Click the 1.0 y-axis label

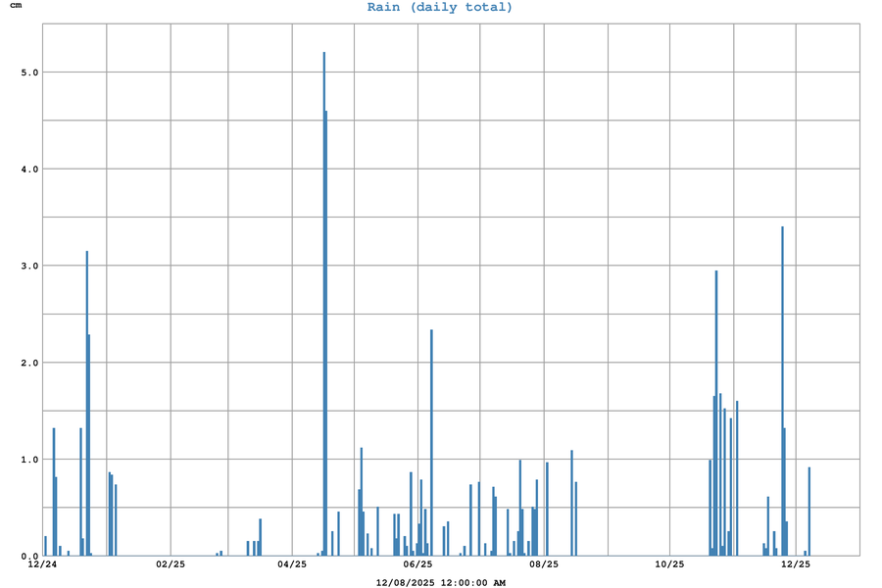coord(27,460)
